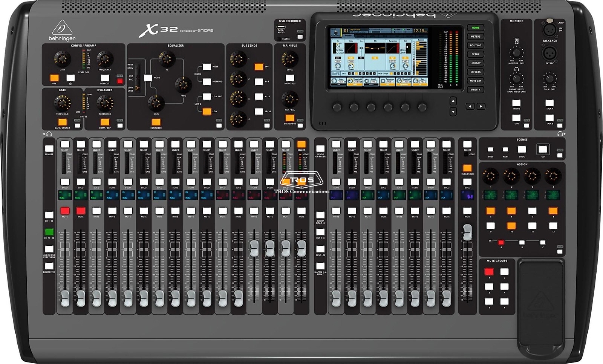Viewport: 603px width, 364px height.
Task: Switch monitor to Mono
Action: 516,103
